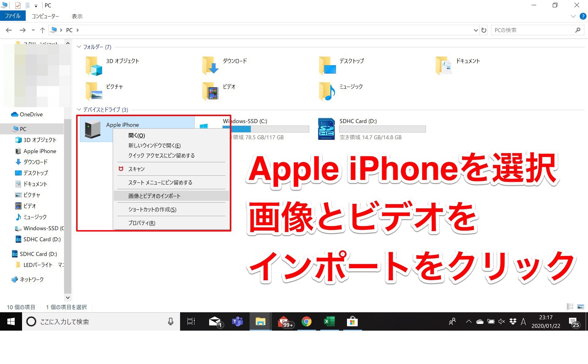The width and height of the screenshot is (588, 364).
Task: Open the 3D オブジェクト folder icon
Action: point(94,66)
